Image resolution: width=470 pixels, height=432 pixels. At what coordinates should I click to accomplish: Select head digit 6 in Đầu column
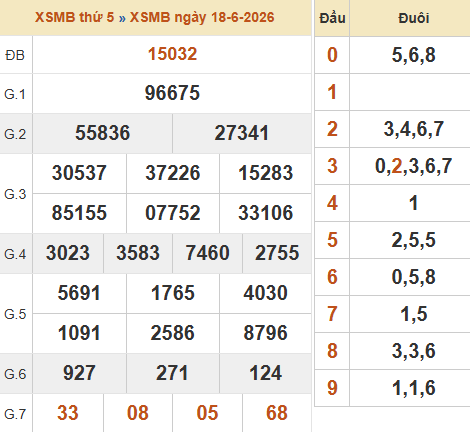click(x=332, y=277)
